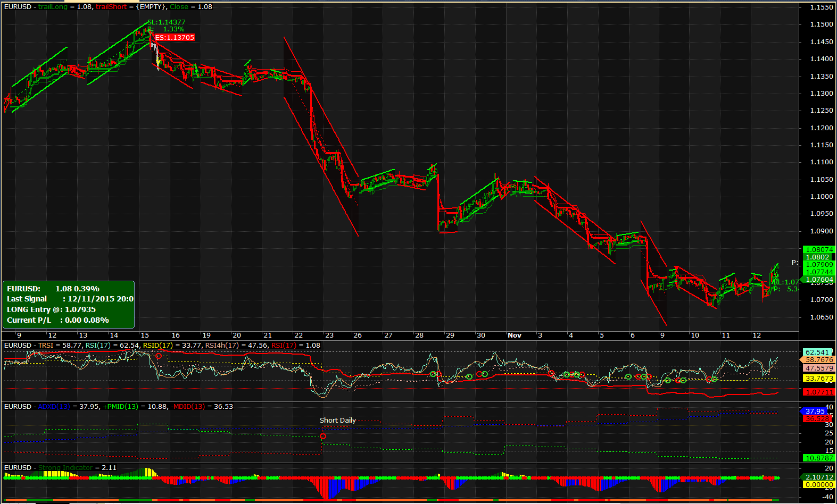Viewport: 837px width, 504px height.
Task: Click the orange 58.7676 TRSI value tag
Action: click(x=819, y=360)
